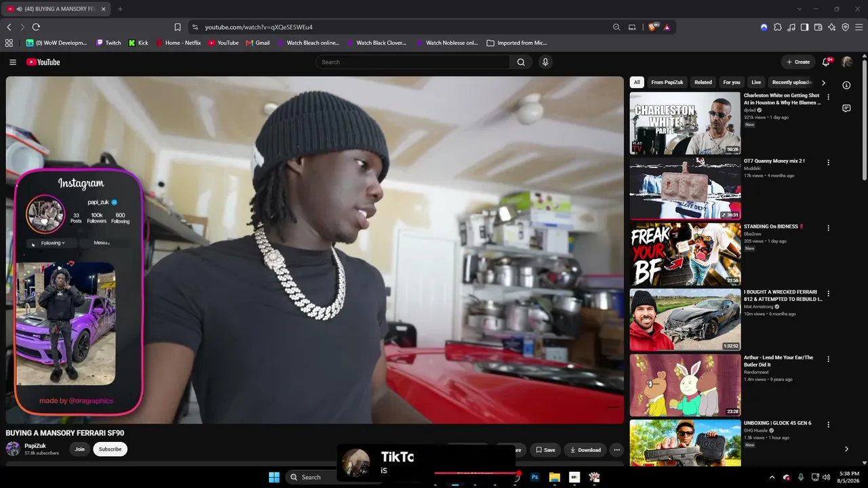The height and width of the screenshot is (488, 868).
Task: Open File Explorer from the taskbar
Action: pyautogui.click(x=554, y=477)
